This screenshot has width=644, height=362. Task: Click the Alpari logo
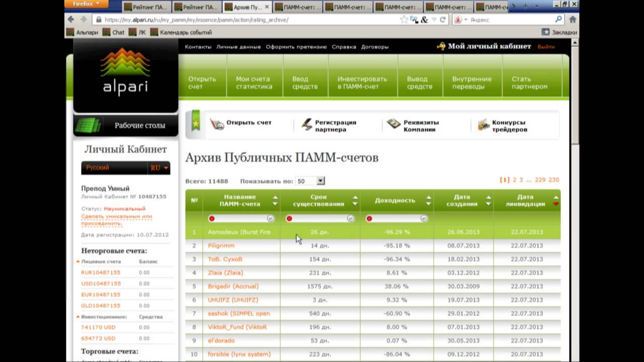point(125,70)
